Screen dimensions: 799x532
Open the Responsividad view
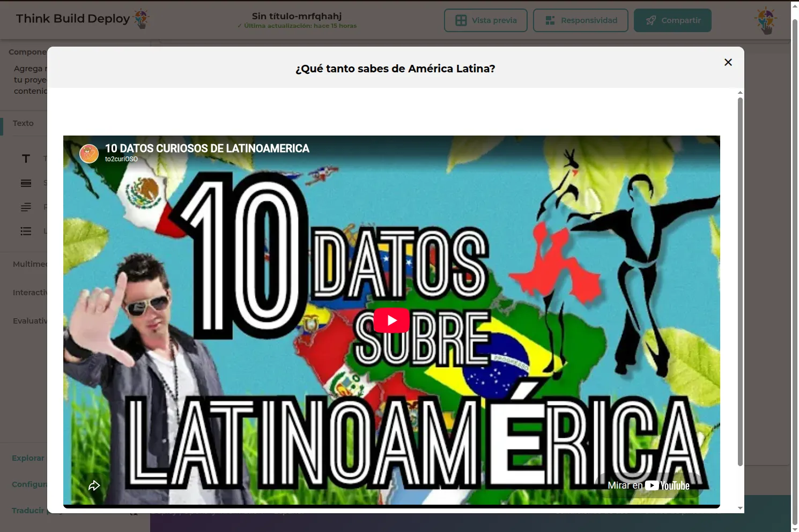pyautogui.click(x=581, y=20)
